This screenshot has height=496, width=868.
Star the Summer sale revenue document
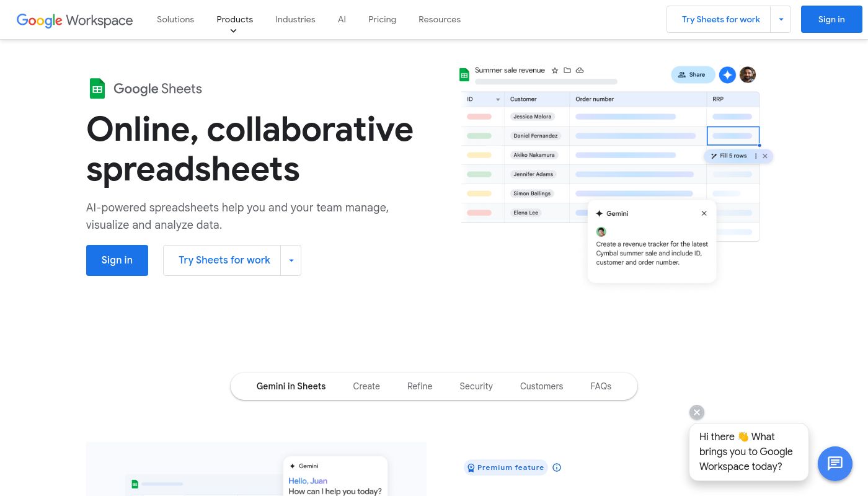click(x=555, y=71)
